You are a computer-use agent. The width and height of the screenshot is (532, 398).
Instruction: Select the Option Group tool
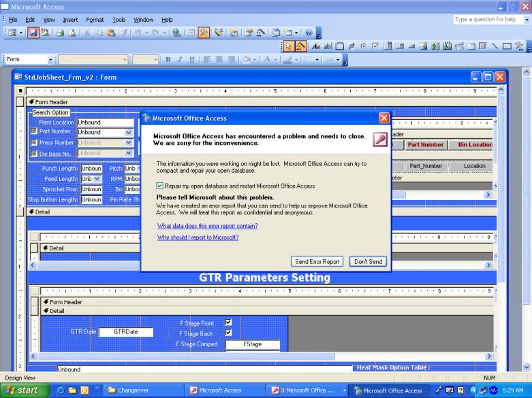340,46
